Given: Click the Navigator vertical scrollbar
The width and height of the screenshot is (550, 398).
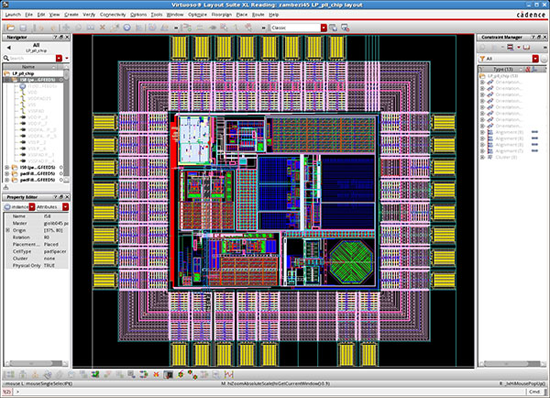Looking at the screenshot, I should pos(66,123).
